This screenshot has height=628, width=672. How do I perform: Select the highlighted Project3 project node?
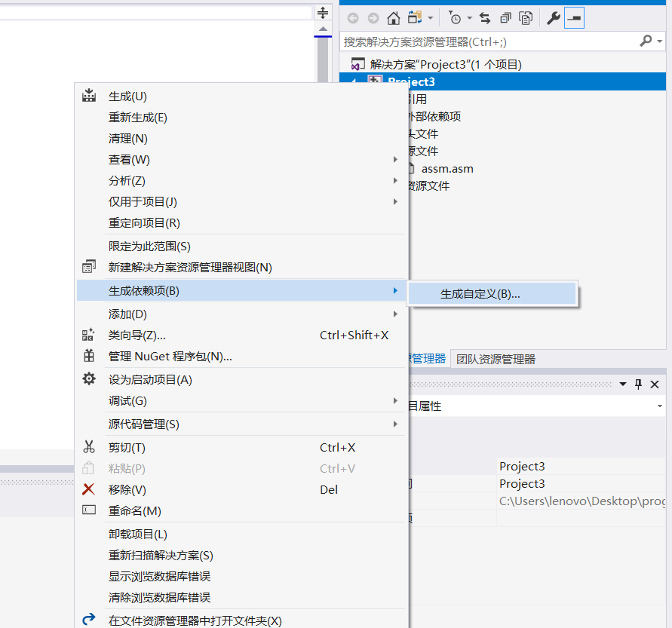(502, 81)
